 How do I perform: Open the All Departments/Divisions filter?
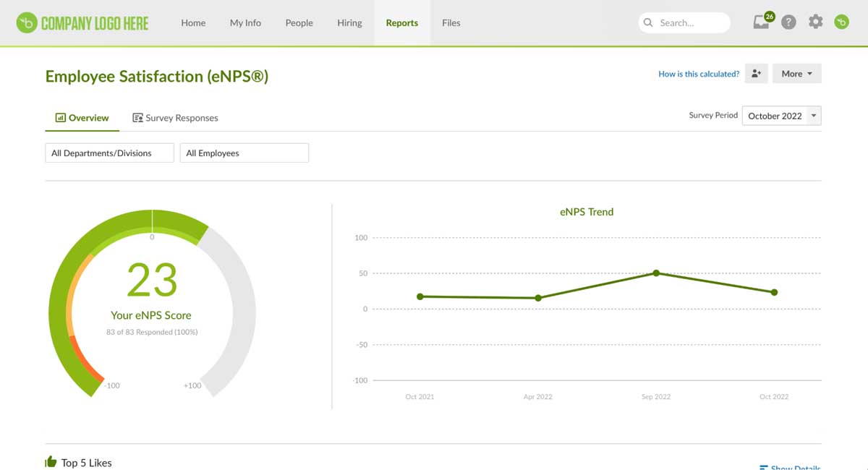[x=109, y=153]
